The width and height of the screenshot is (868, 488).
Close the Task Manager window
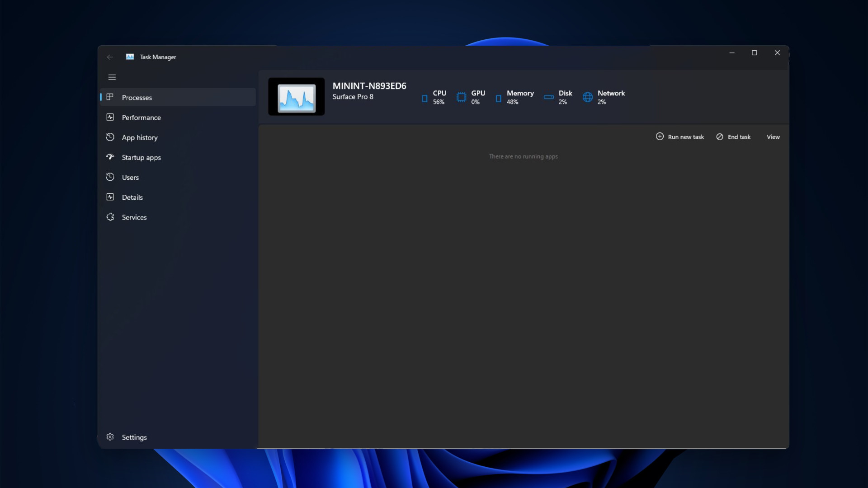(777, 53)
